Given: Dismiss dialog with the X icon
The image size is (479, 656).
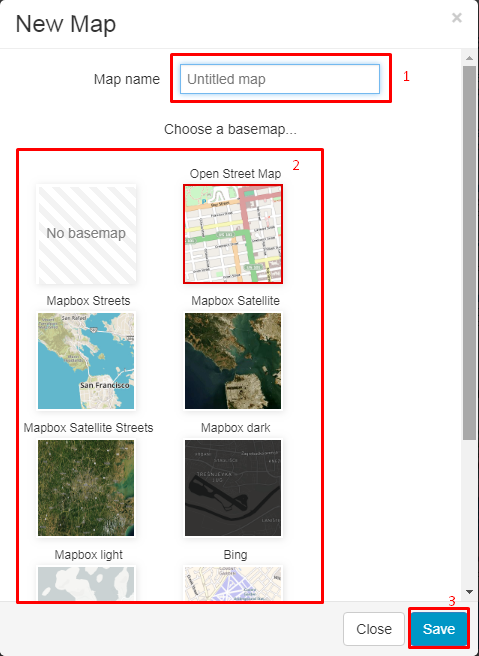Looking at the screenshot, I should (457, 18).
